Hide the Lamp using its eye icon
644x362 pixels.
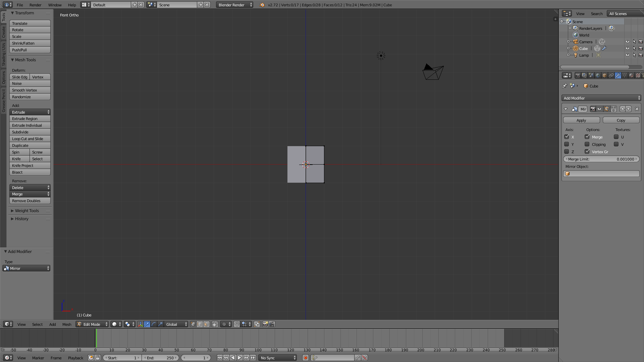point(628,55)
